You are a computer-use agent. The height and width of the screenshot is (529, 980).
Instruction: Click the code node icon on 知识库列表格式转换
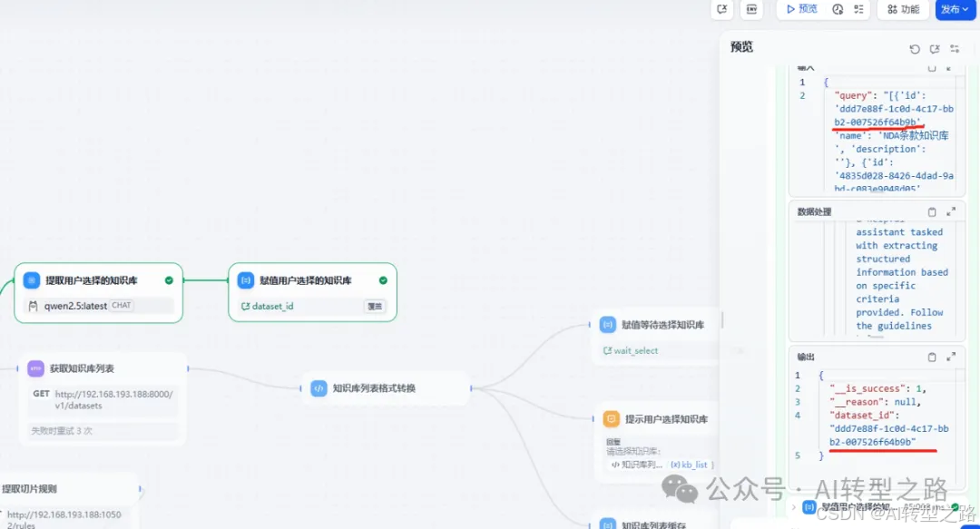click(318, 387)
